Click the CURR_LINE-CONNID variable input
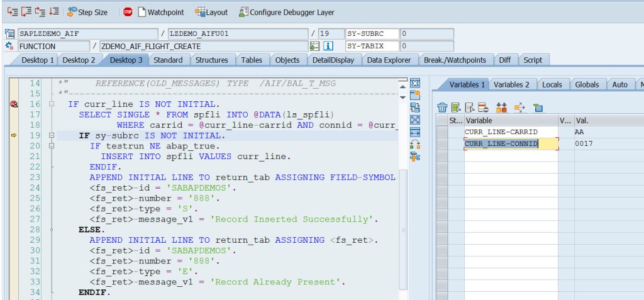 tap(511, 144)
